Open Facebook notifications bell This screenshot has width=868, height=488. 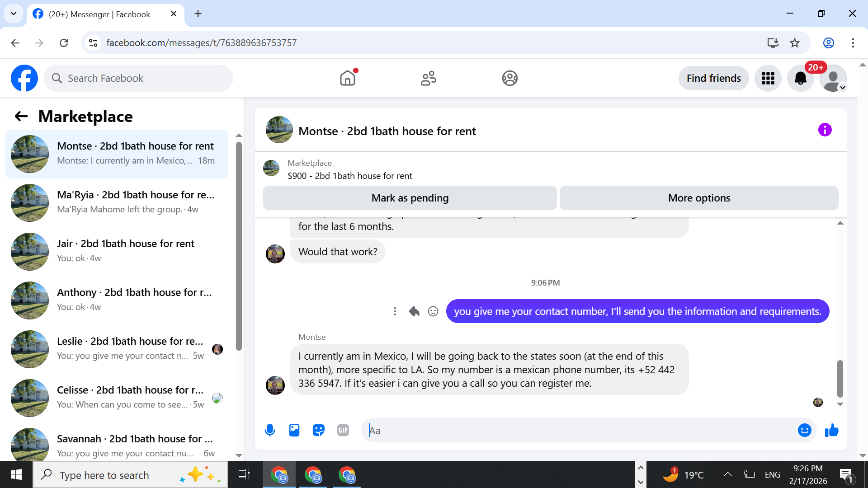tap(800, 78)
